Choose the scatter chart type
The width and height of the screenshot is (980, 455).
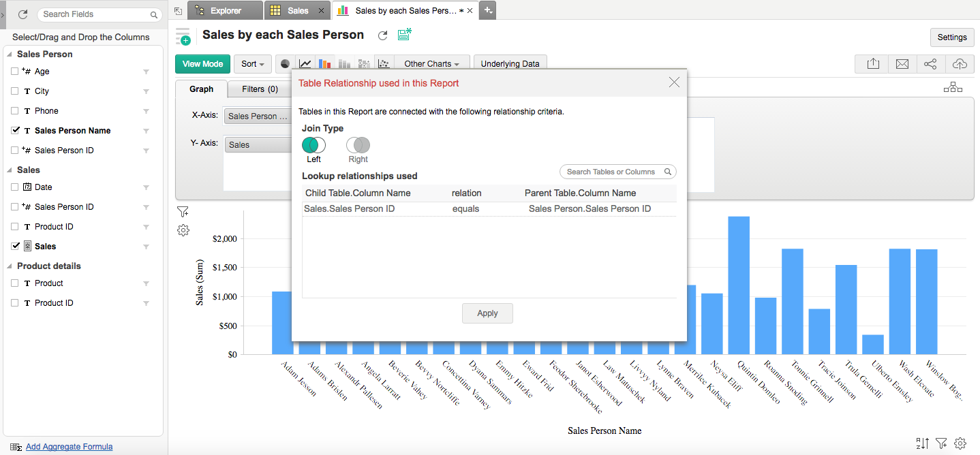384,63
